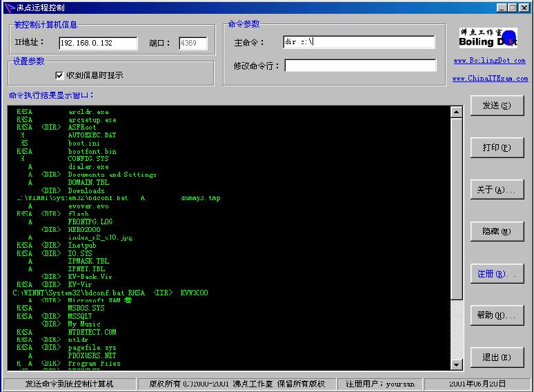534x392 pixels.
Task: Click the IP地址 input field
Action: 97,43
